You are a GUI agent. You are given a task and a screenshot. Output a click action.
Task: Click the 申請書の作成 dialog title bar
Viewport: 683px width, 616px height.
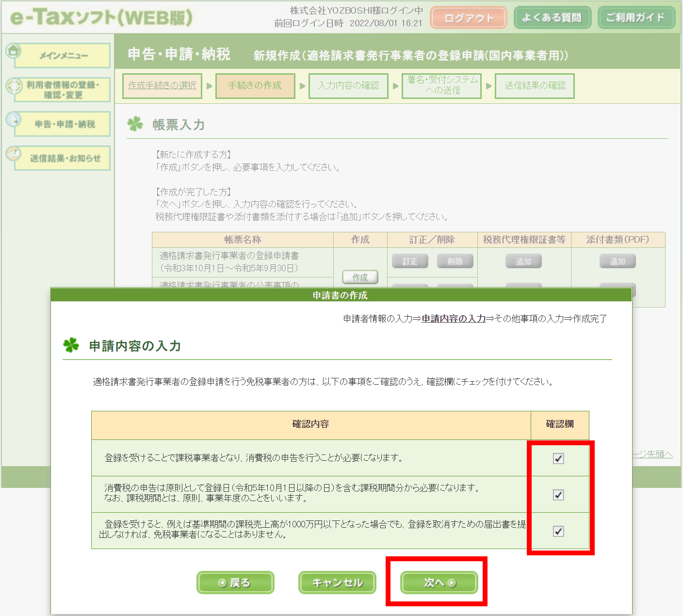pos(341,295)
